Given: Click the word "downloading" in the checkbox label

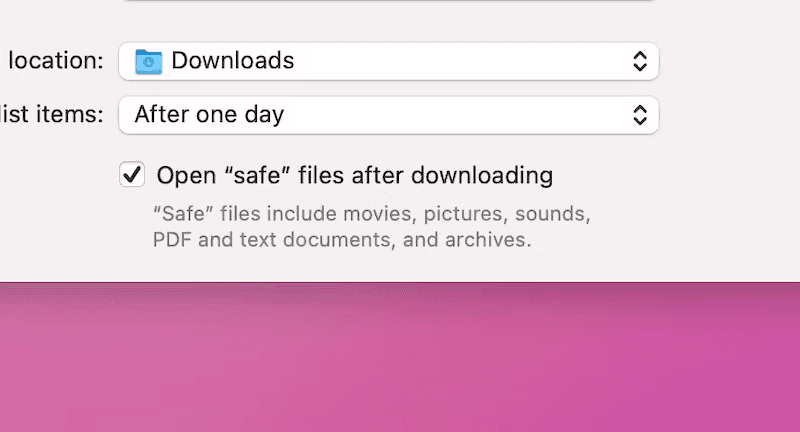Looking at the screenshot, I should tap(482, 175).
